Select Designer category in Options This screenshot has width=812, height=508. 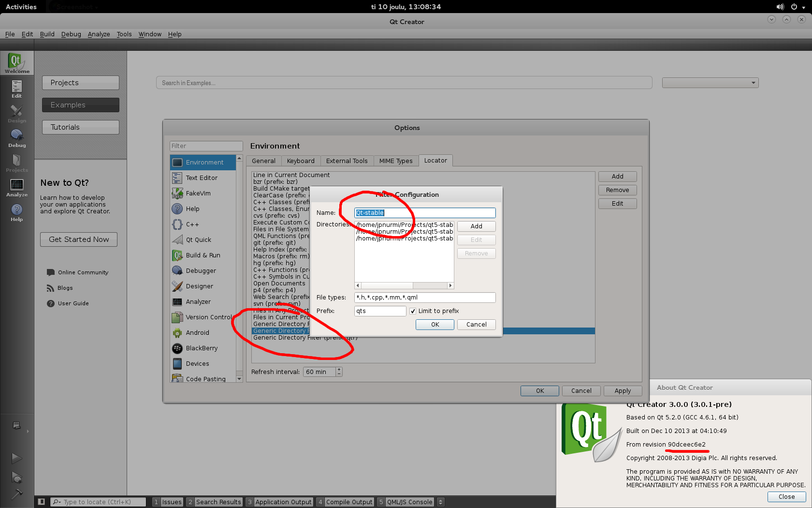[x=202, y=286]
